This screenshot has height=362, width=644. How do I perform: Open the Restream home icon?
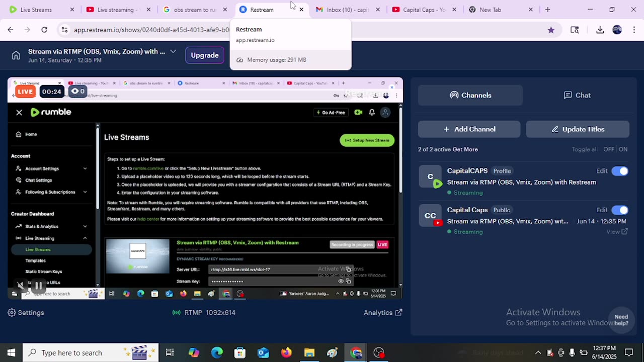[x=16, y=55]
